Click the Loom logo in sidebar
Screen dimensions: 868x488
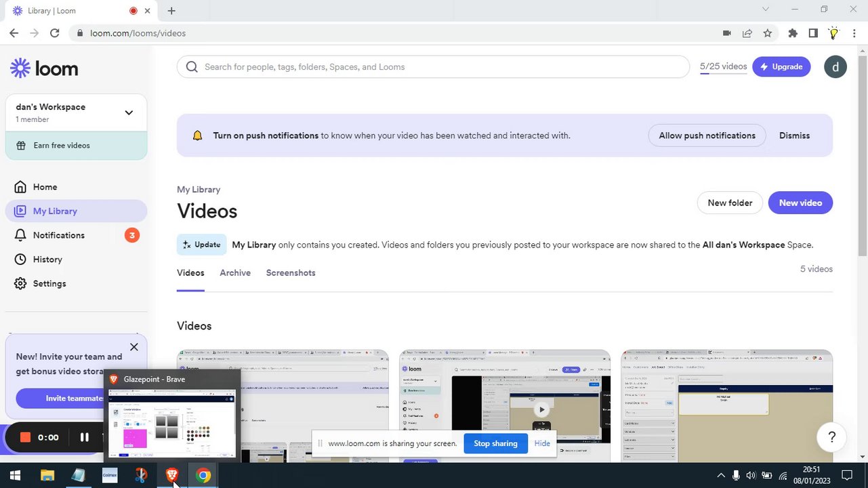44,68
